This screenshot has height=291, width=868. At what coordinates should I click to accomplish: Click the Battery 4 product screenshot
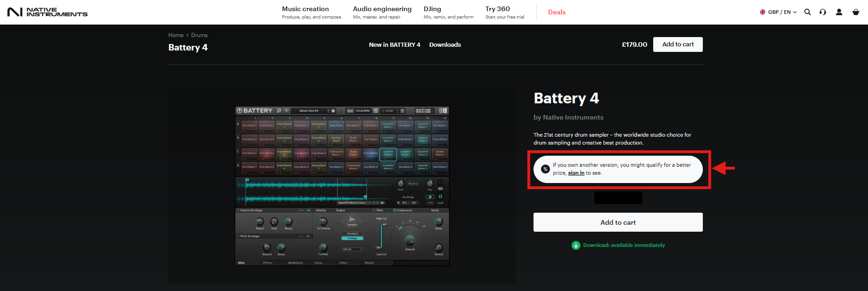pos(342,186)
